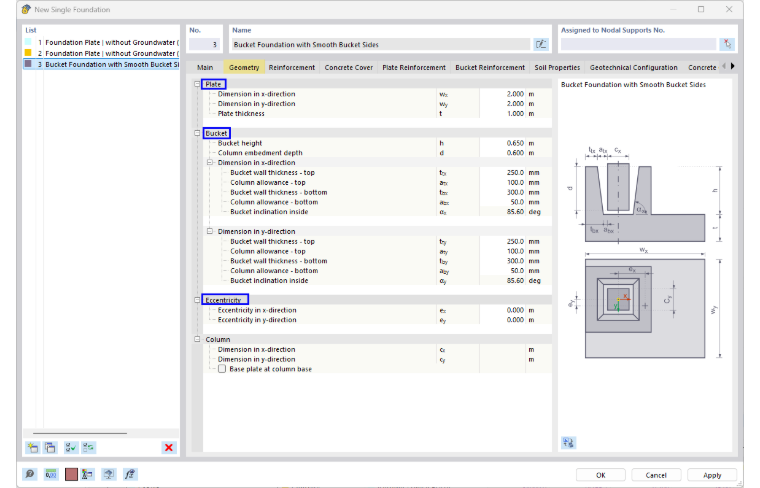The width and height of the screenshot is (760, 488).
Task: Enable Base plate at column base checkbox
Action: pos(222,369)
